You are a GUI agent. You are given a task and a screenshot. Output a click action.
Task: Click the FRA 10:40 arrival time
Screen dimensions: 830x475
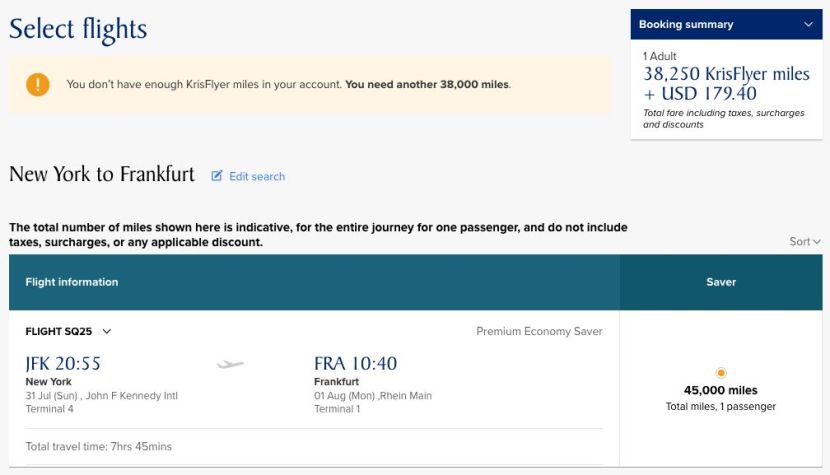(x=355, y=363)
